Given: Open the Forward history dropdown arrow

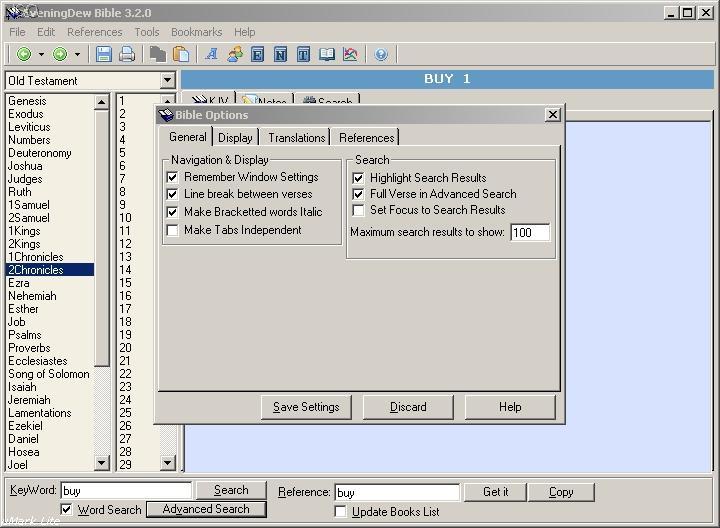Looking at the screenshot, I should tap(77, 55).
